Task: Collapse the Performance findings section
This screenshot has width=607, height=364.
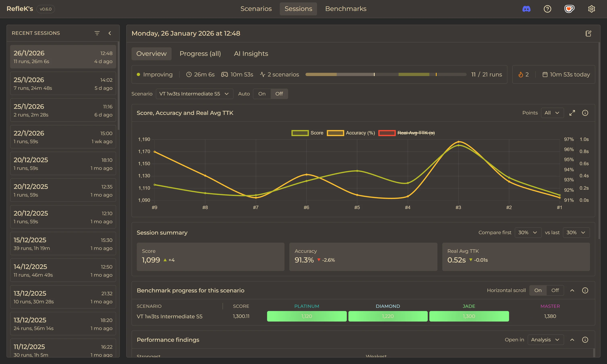Action: pos(572,340)
